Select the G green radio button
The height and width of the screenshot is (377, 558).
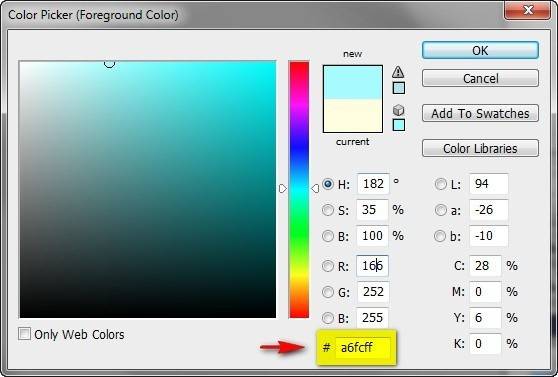tap(327, 292)
